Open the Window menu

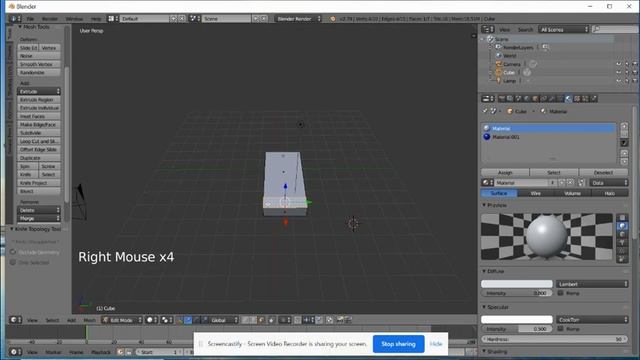pyautogui.click(x=74, y=19)
